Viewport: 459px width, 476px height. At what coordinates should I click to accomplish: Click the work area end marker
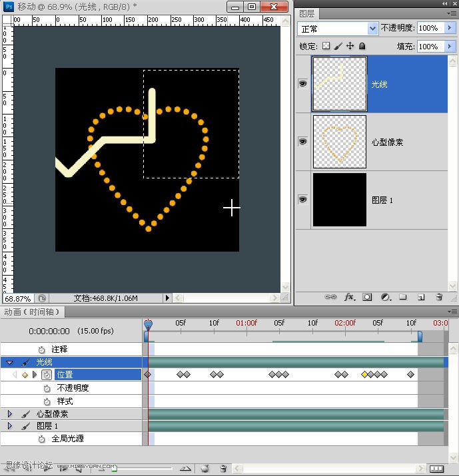420,337
